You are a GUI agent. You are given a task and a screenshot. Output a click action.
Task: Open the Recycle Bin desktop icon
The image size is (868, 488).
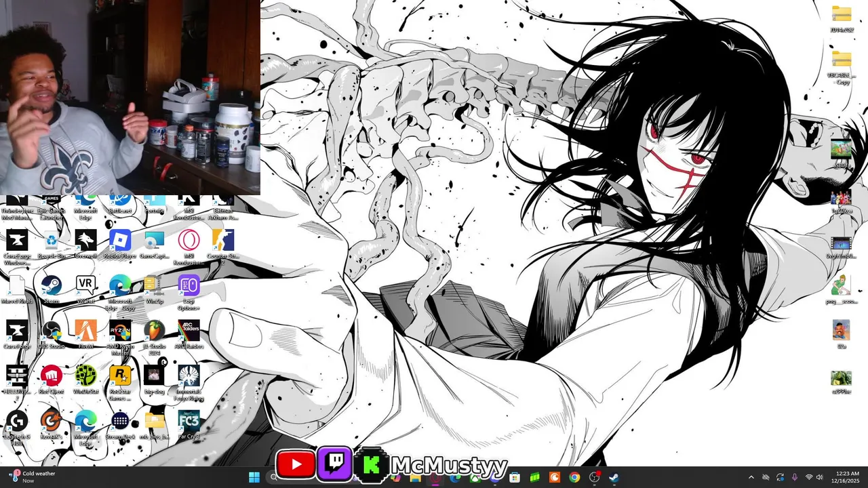[x=52, y=245]
